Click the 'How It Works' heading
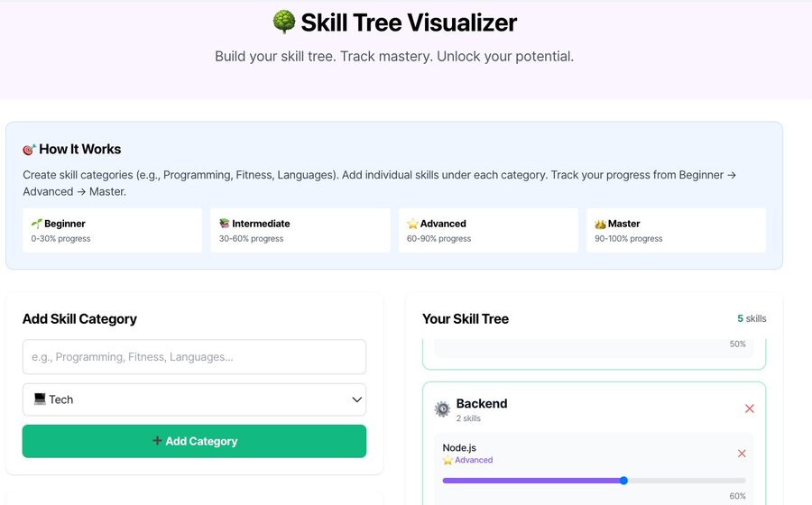Screen dimensions: 812x505 click(x=79, y=150)
